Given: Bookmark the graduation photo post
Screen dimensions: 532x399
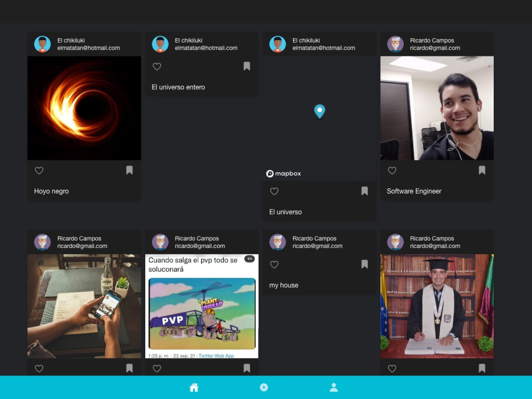Looking at the screenshot, I should [x=482, y=368].
